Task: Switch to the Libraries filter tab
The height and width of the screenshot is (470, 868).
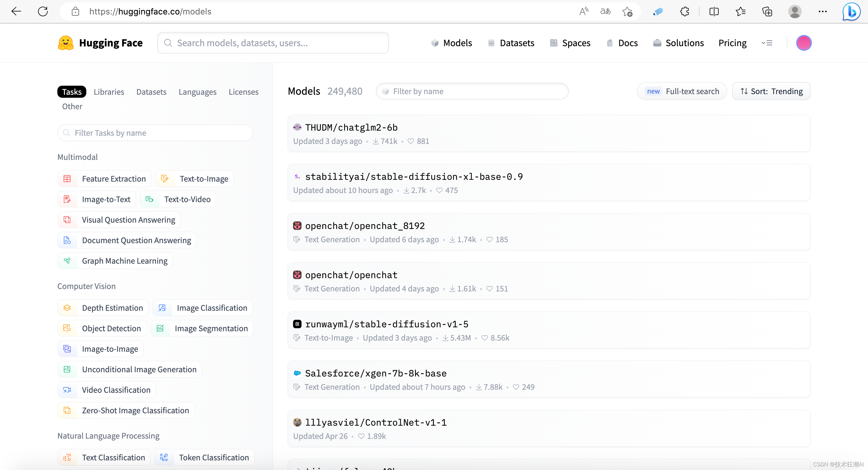Action: (109, 92)
